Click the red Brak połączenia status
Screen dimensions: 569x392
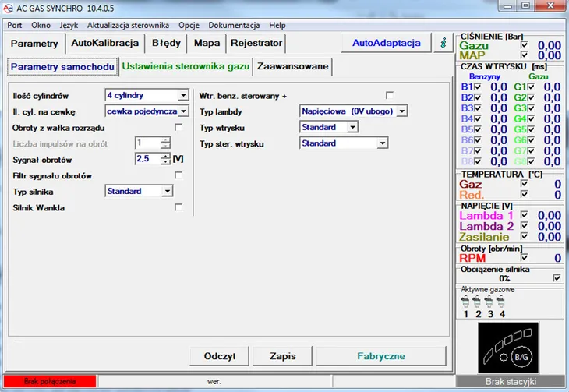pos(50,381)
